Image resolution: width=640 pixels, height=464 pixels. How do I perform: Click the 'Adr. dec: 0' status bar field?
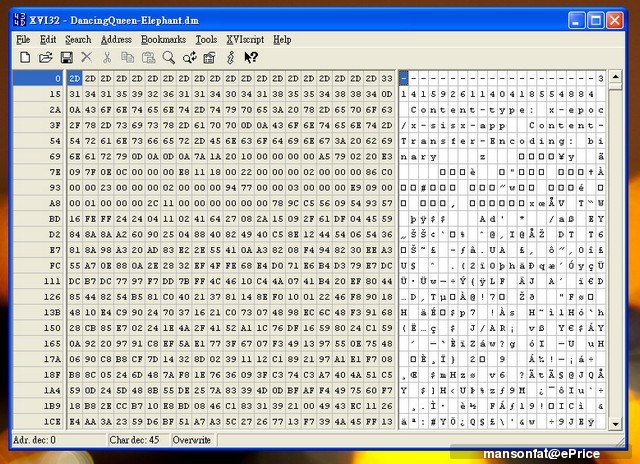(59, 440)
